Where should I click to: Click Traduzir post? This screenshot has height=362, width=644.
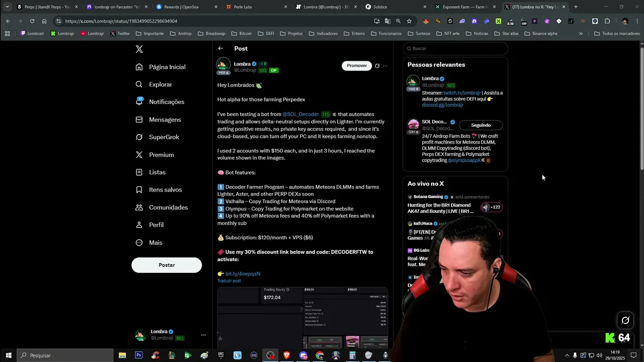point(229,281)
